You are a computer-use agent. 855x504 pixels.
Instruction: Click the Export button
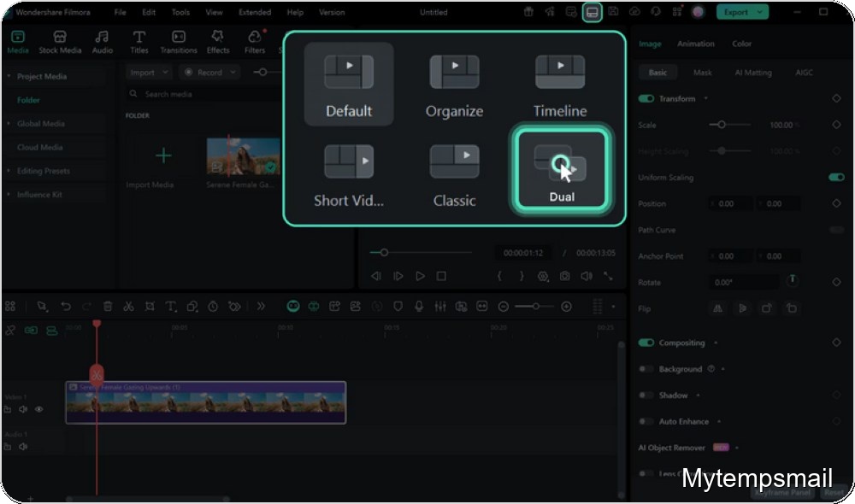pyautogui.click(x=737, y=12)
